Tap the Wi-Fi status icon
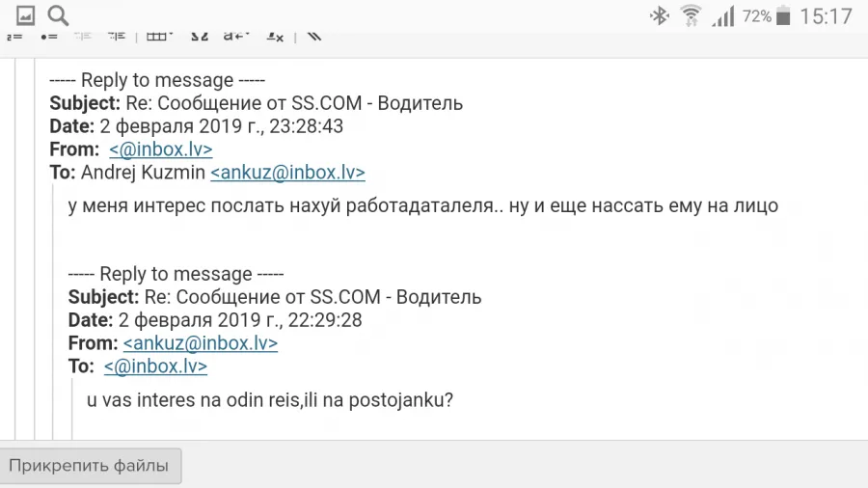 [691, 16]
